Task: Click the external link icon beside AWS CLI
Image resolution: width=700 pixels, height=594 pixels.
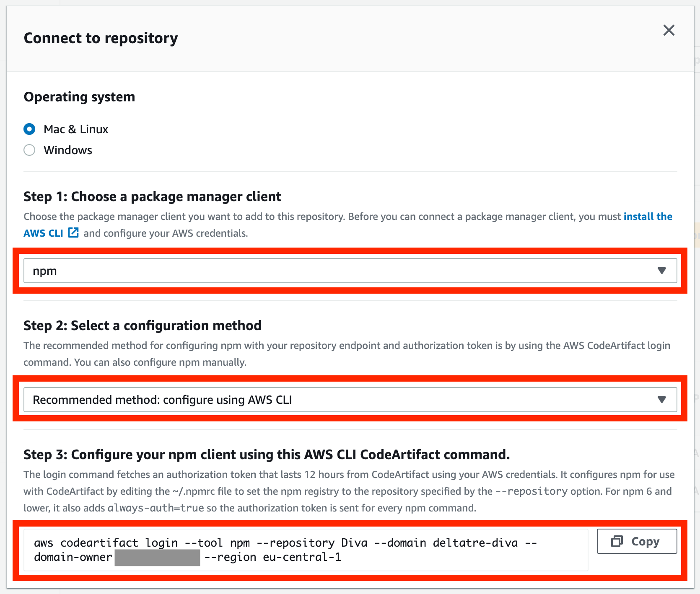Action: coord(73,232)
